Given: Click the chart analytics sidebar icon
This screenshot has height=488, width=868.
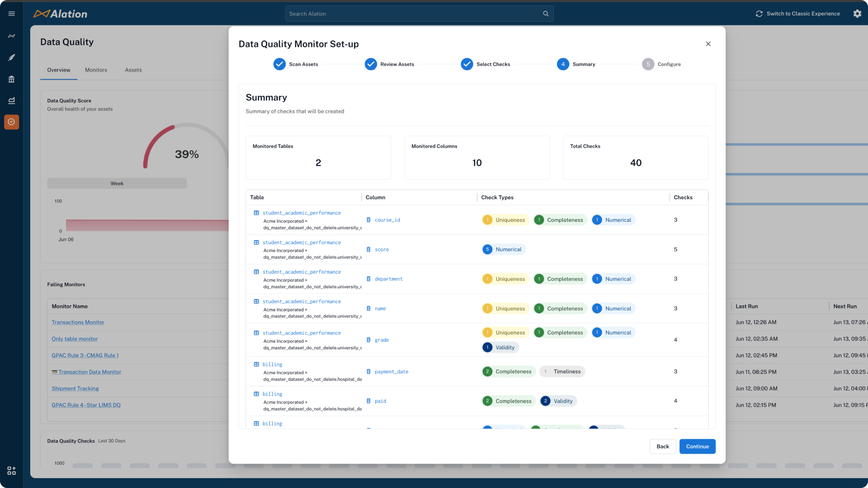Looking at the screenshot, I should (x=12, y=100).
